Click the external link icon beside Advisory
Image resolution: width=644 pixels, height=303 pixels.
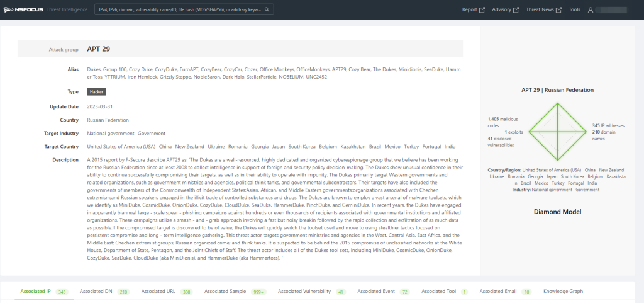coord(516,10)
